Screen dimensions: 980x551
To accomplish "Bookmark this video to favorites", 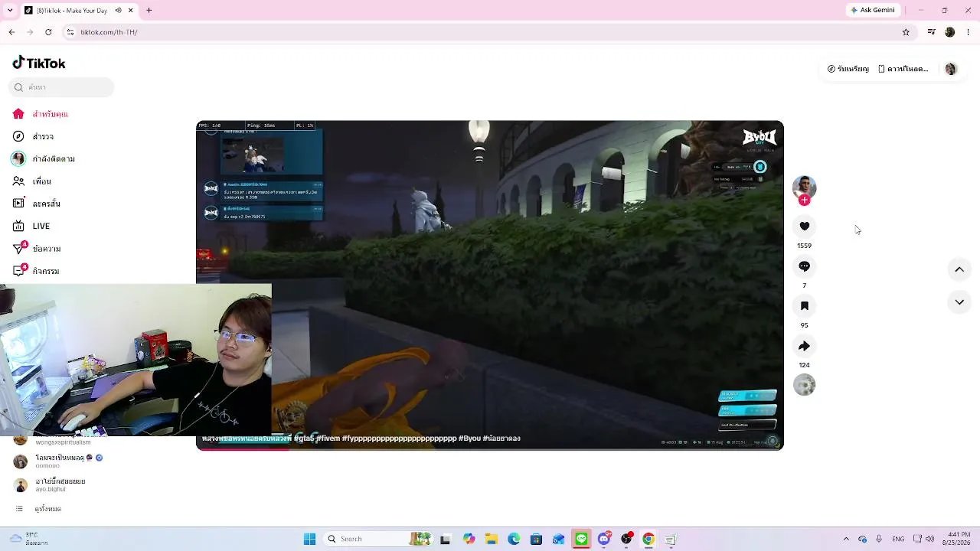I will pyautogui.click(x=804, y=305).
